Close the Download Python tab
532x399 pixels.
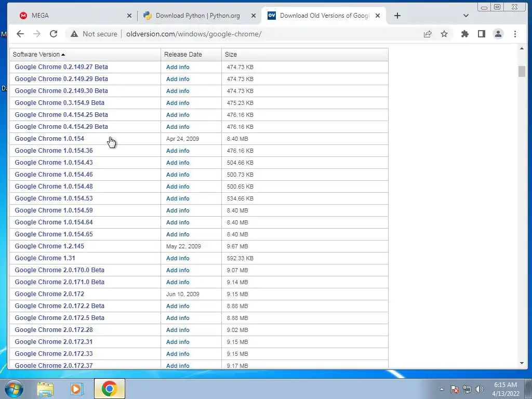[x=254, y=16]
